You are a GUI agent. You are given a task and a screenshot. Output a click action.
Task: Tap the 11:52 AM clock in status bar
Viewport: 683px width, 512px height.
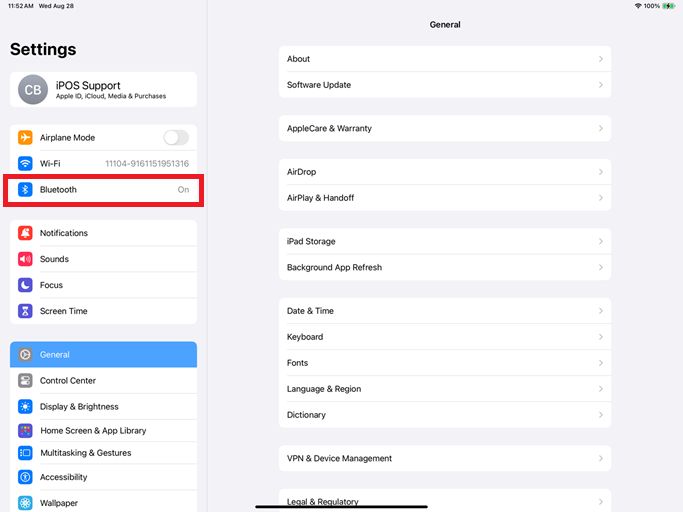tap(20, 6)
